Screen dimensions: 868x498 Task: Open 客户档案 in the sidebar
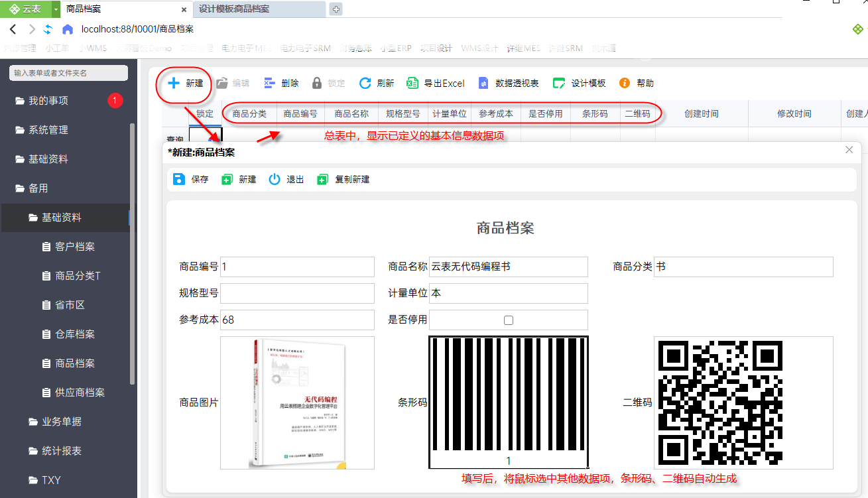[x=68, y=247]
